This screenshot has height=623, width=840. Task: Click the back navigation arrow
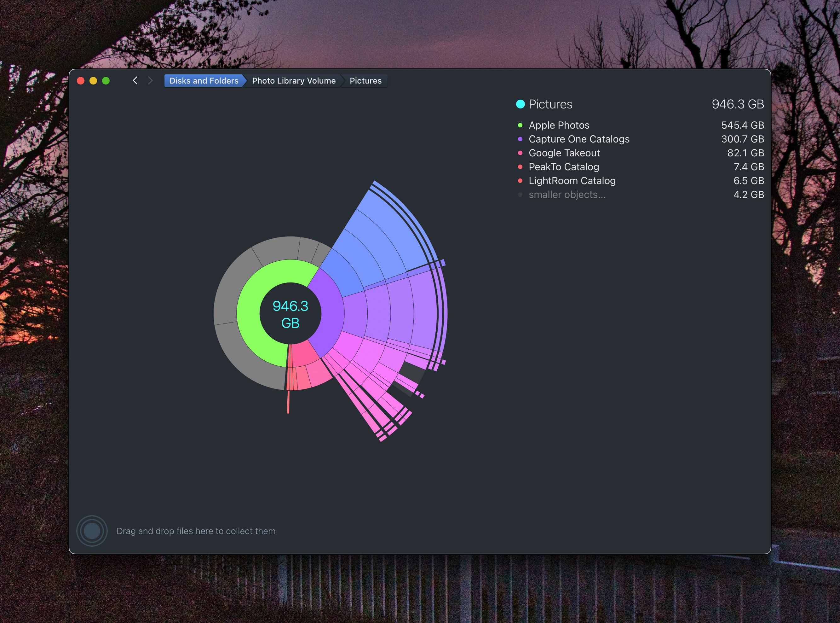point(135,81)
